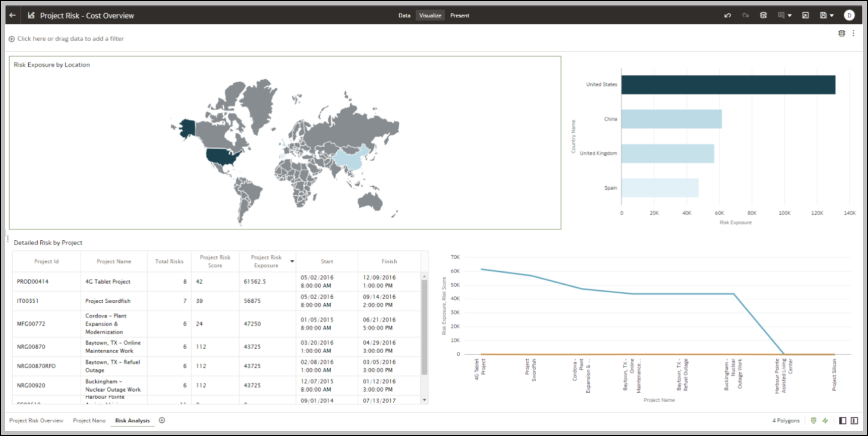
Task: Expand the save options dropdown arrow
Action: 832,16
